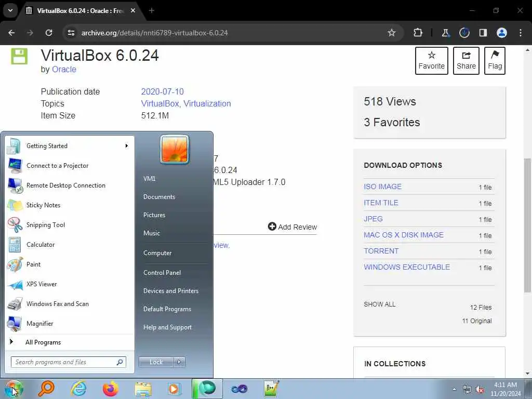Screen dimensions: 532x399
Task: Open Chrome Labs flask icon
Action: pos(445,33)
